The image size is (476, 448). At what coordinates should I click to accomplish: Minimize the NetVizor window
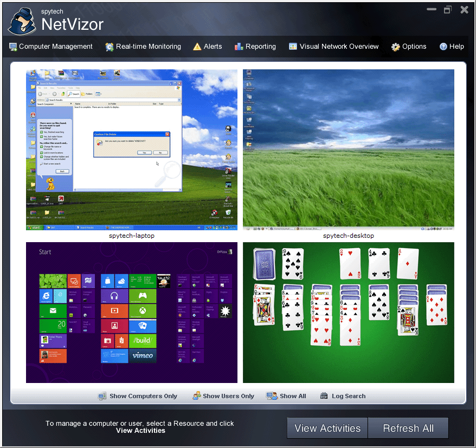pos(432,9)
